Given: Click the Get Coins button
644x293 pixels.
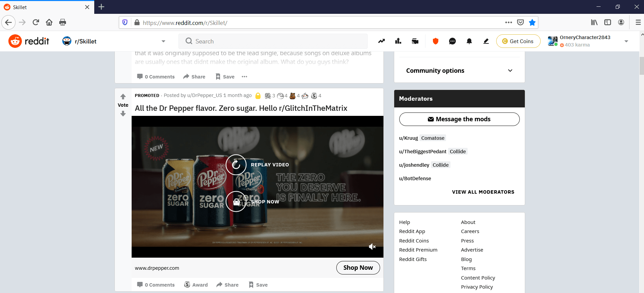Looking at the screenshot, I should 518,41.
